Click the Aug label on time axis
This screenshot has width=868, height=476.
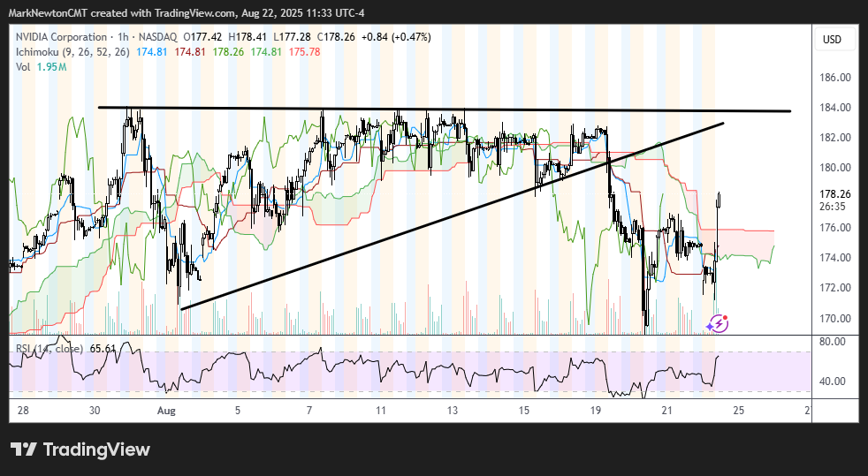coord(166,411)
